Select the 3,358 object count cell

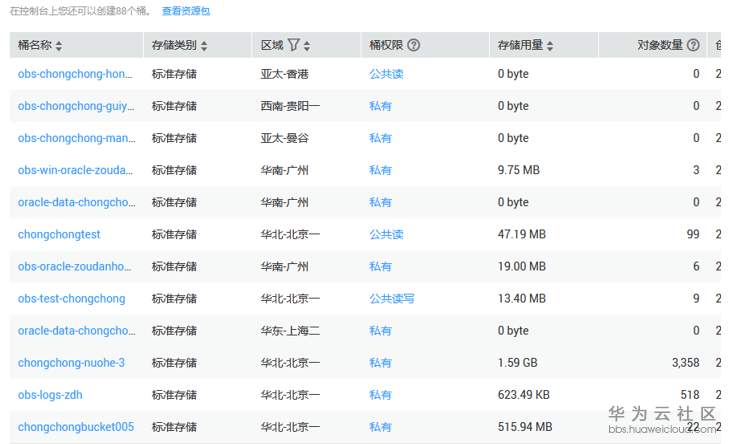[x=686, y=363]
